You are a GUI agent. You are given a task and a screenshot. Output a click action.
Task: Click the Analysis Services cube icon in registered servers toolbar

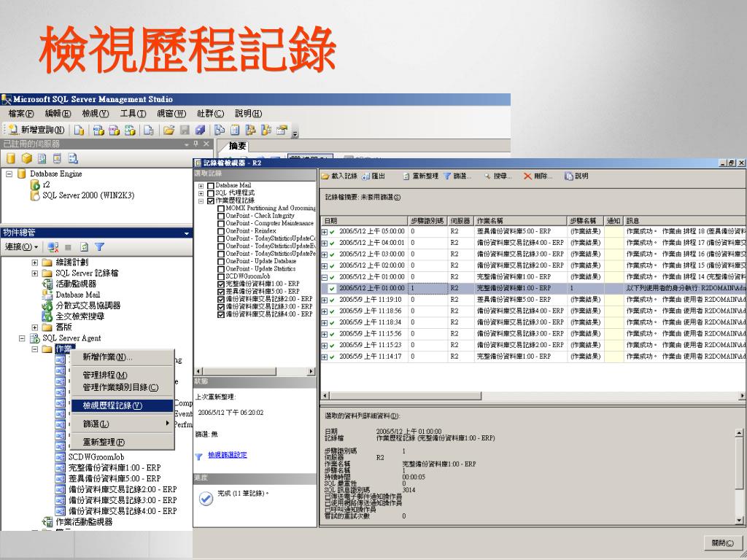click(x=27, y=158)
